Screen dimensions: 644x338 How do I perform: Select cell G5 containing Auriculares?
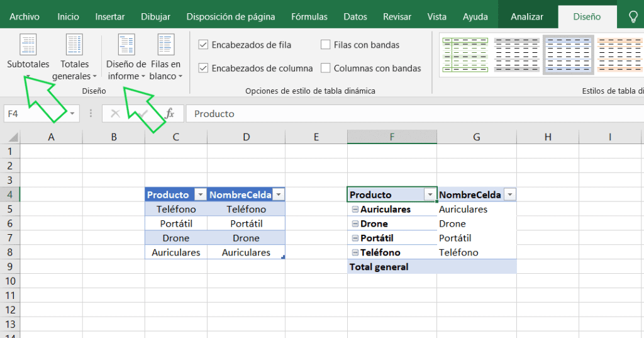(477, 209)
